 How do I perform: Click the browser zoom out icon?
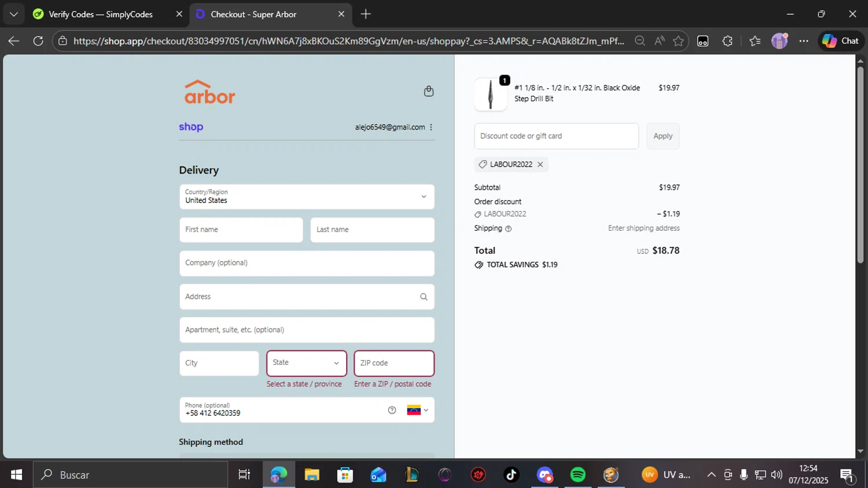(x=639, y=41)
